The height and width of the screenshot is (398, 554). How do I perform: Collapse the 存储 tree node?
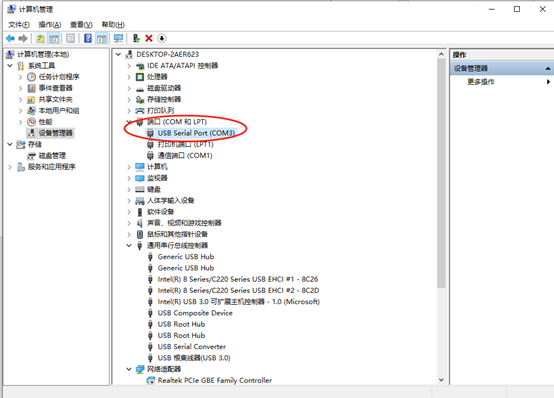10,144
